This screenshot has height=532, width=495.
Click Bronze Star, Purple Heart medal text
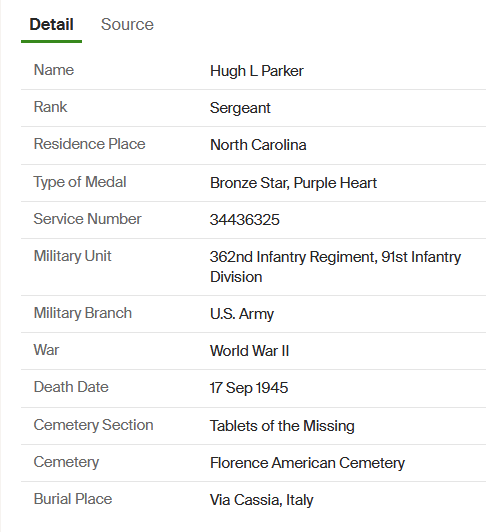(x=293, y=183)
